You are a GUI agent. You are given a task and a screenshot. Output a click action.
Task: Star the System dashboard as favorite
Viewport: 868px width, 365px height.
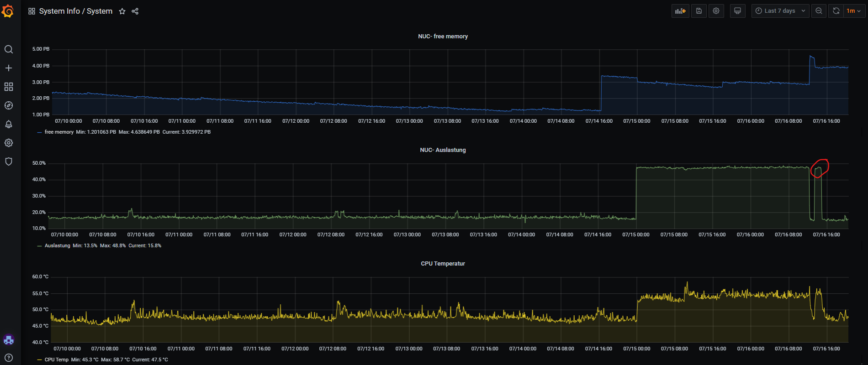[122, 11]
